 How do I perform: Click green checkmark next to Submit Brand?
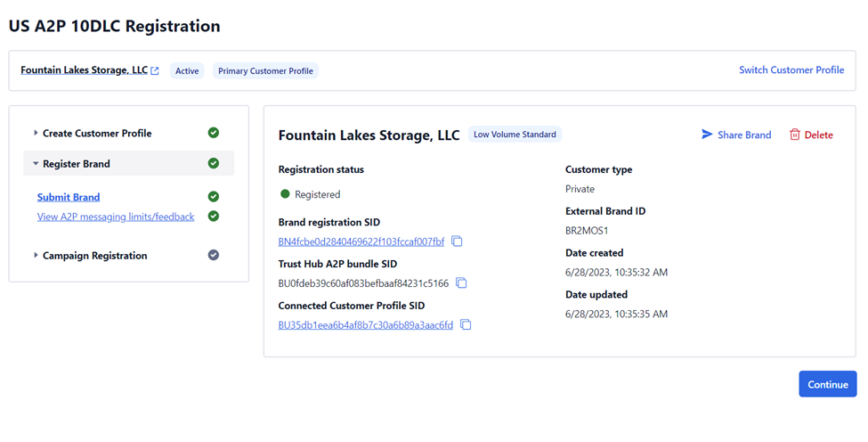213,197
